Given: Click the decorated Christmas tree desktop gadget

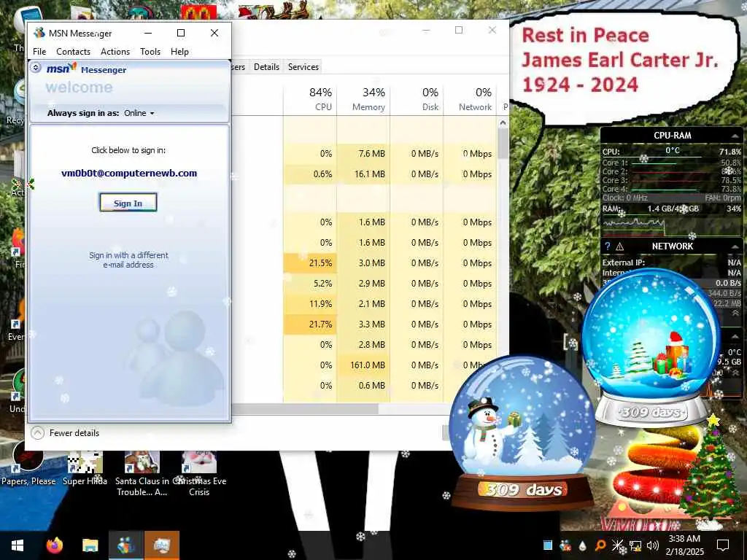Looking at the screenshot, I should pos(711,469).
